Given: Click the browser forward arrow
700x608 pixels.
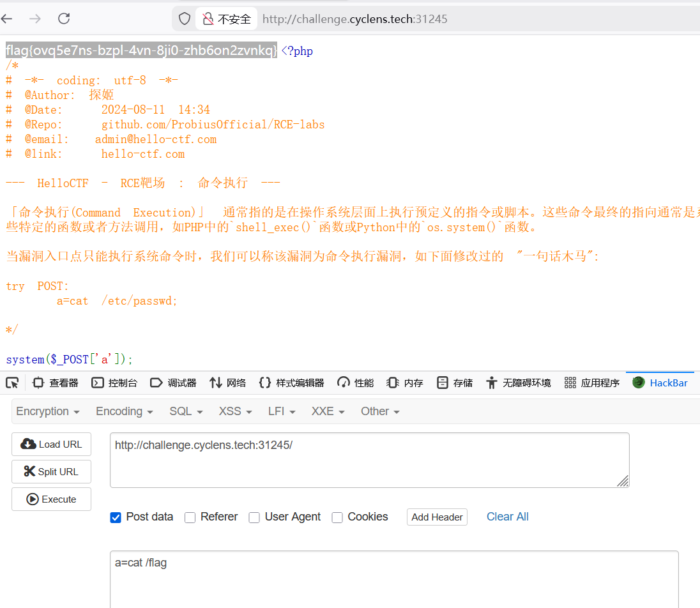Looking at the screenshot, I should point(35,19).
